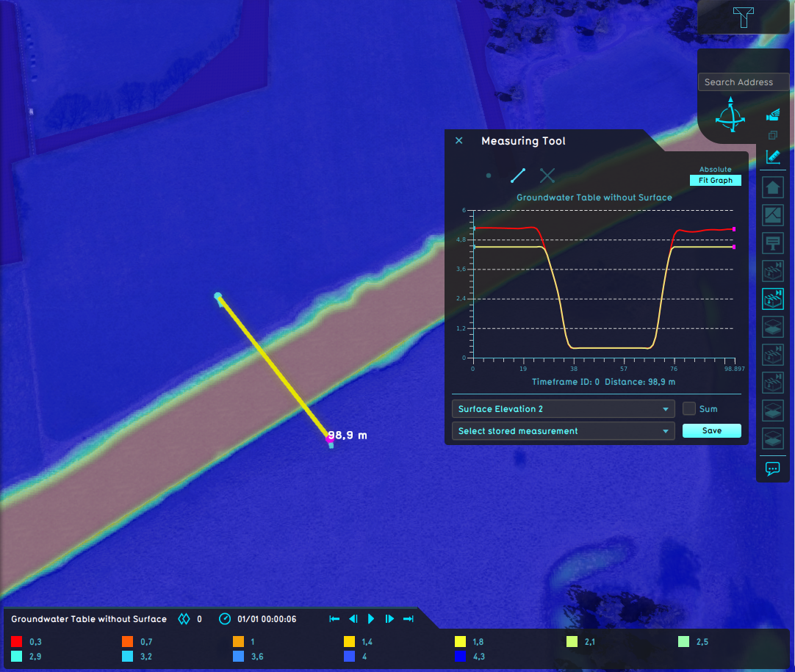Open the Surface Elevation 2 dropdown
The width and height of the screenshot is (795, 672).
(563, 409)
